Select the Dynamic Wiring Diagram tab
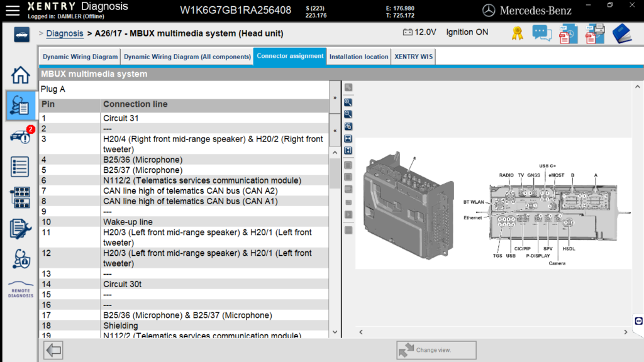This screenshot has height=362, width=644. click(80, 57)
